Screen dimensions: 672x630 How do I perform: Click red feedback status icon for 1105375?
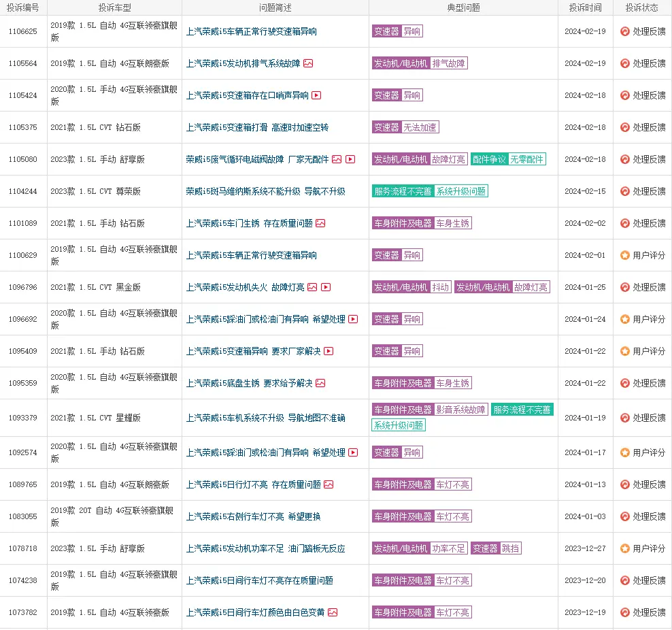click(x=625, y=127)
